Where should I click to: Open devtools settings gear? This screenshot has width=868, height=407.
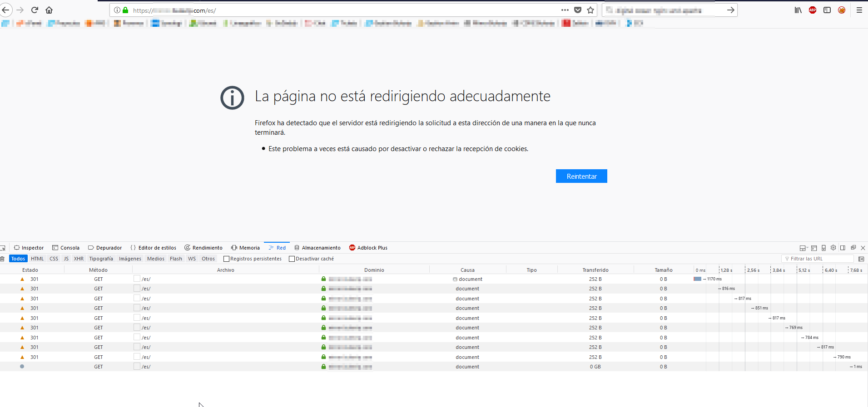(833, 248)
